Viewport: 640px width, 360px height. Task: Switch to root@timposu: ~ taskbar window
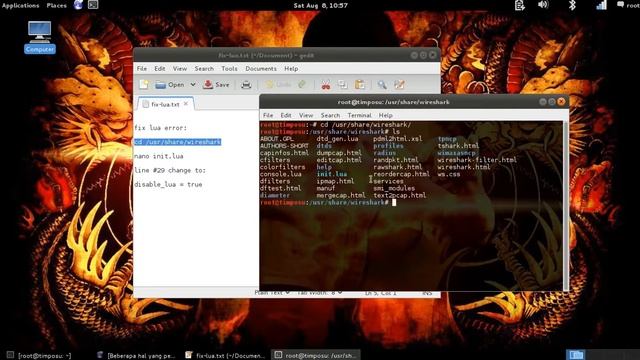pos(40,356)
